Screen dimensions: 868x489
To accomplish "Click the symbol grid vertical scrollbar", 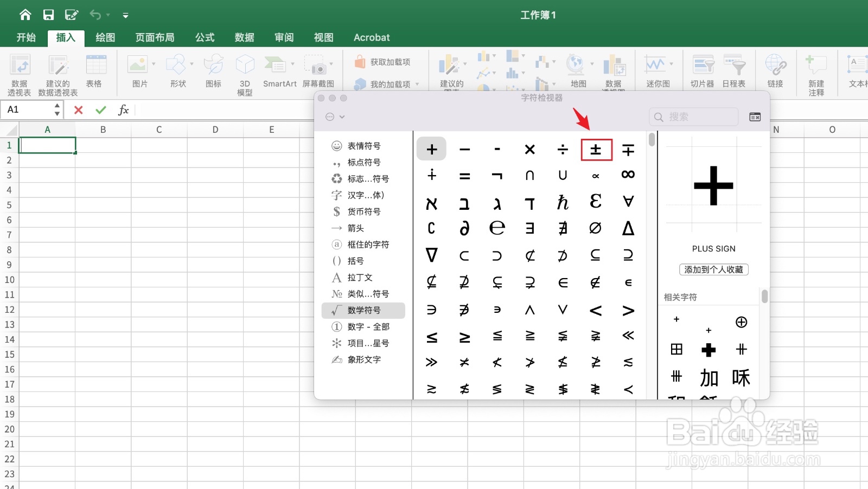I will click(652, 139).
